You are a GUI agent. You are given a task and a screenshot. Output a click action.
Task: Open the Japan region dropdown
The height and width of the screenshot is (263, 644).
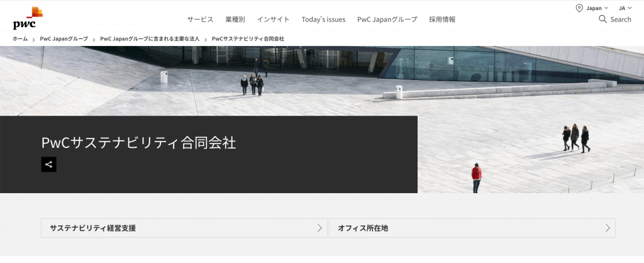[x=597, y=8]
